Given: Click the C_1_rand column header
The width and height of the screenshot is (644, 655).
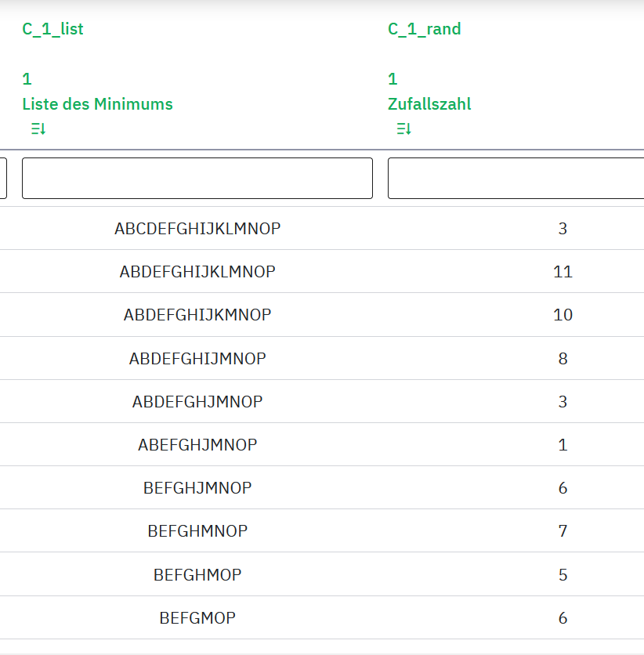Looking at the screenshot, I should (425, 30).
